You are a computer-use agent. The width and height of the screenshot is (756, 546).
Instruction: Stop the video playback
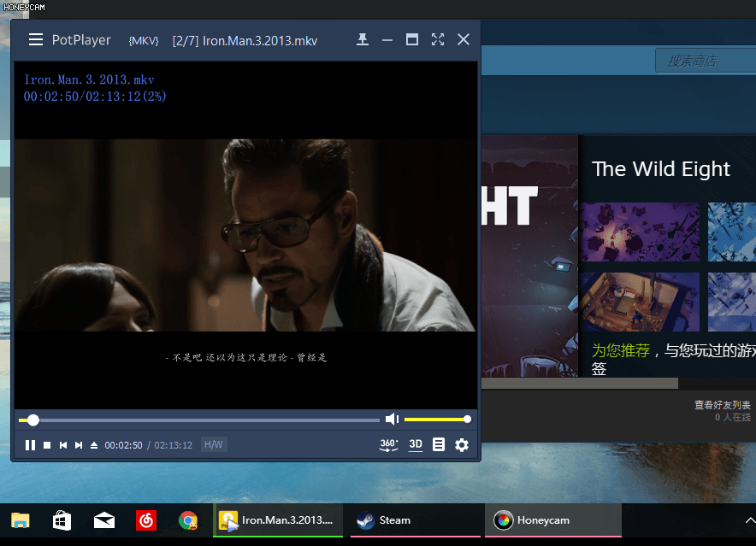coord(47,445)
